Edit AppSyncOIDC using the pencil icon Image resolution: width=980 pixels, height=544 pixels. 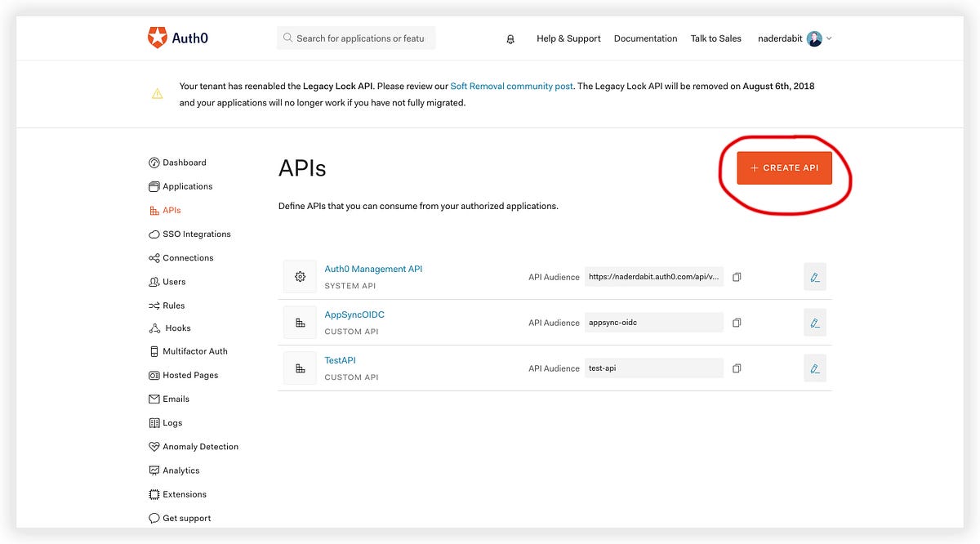pyautogui.click(x=814, y=322)
